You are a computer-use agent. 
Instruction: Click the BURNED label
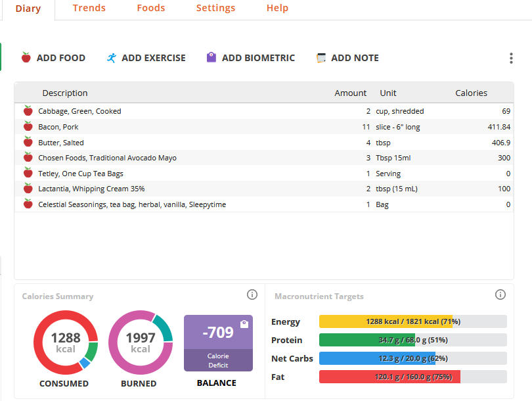click(x=139, y=383)
